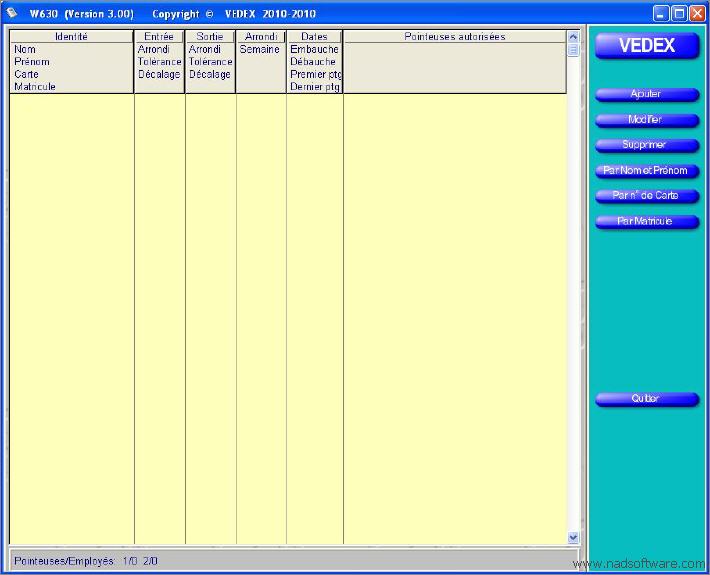Click the Entrée column header
This screenshot has height=575, width=710.
click(159, 37)
